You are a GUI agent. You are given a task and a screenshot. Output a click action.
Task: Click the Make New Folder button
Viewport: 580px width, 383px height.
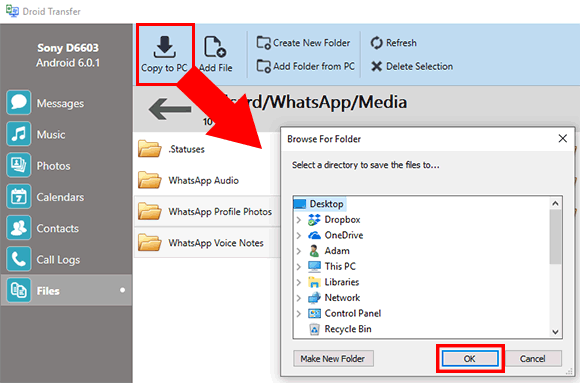coord(333,359)
